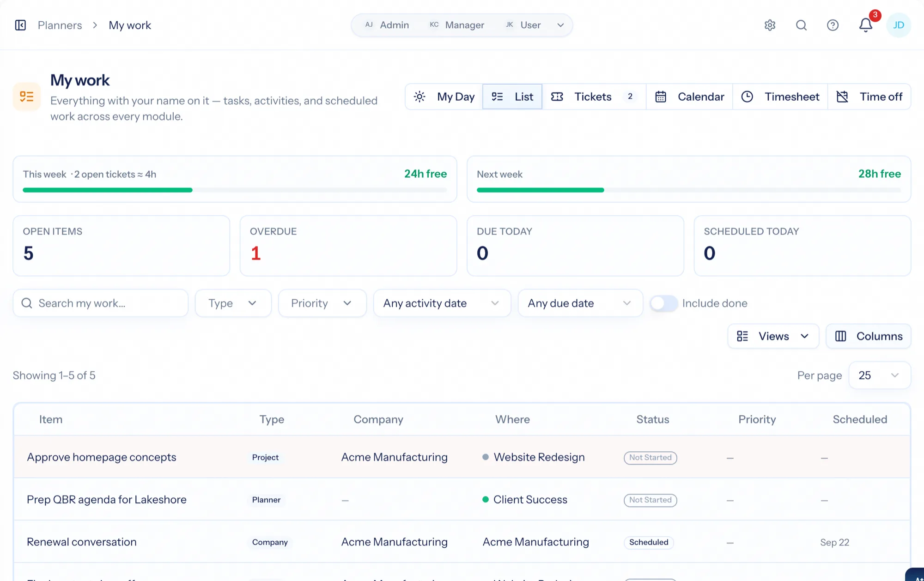Open the Type filter dropdown
924x581 pixels.
pos(233,303)
